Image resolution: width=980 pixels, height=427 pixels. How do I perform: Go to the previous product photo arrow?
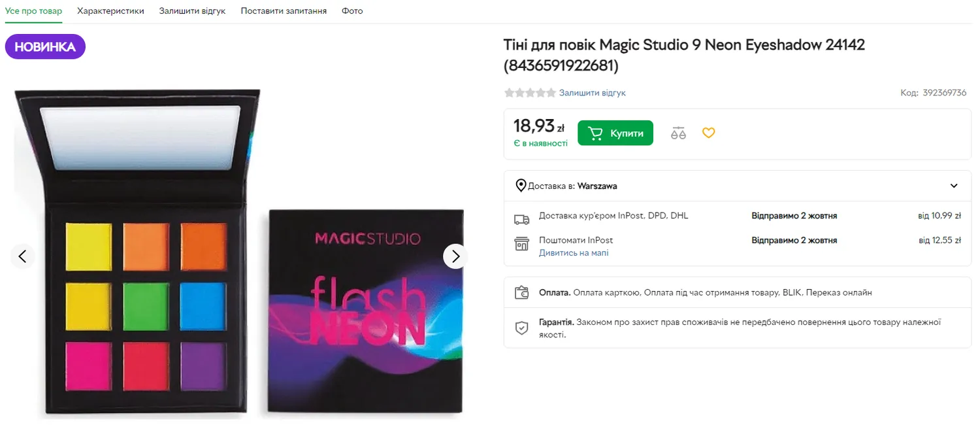pos(23,256)
